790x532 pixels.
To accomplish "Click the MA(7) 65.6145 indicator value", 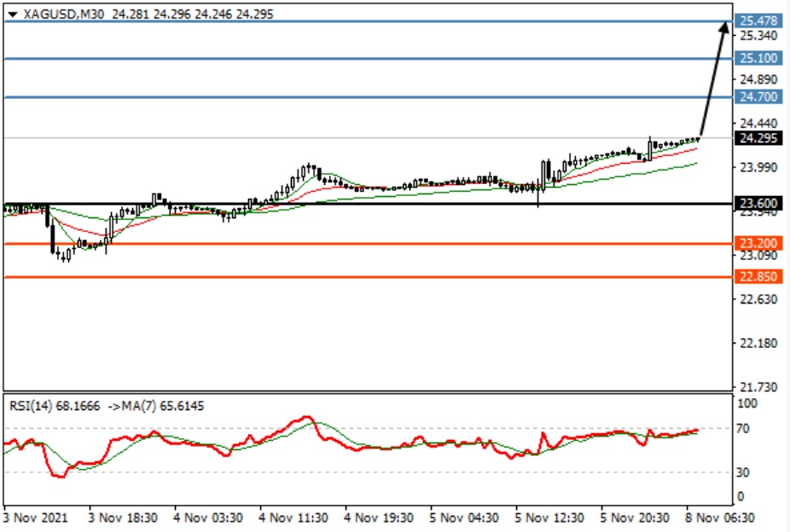I will pyautogui.click(x=163, y=406).
